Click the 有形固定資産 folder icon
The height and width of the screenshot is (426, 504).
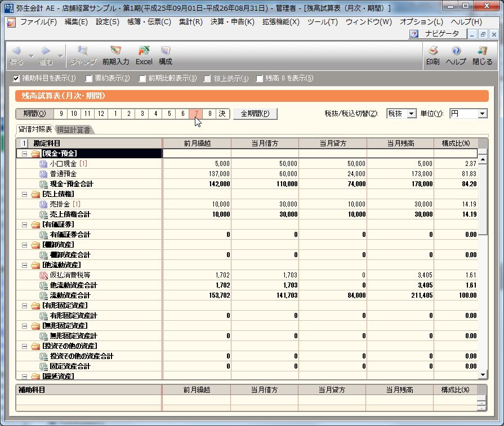point(35,306)
